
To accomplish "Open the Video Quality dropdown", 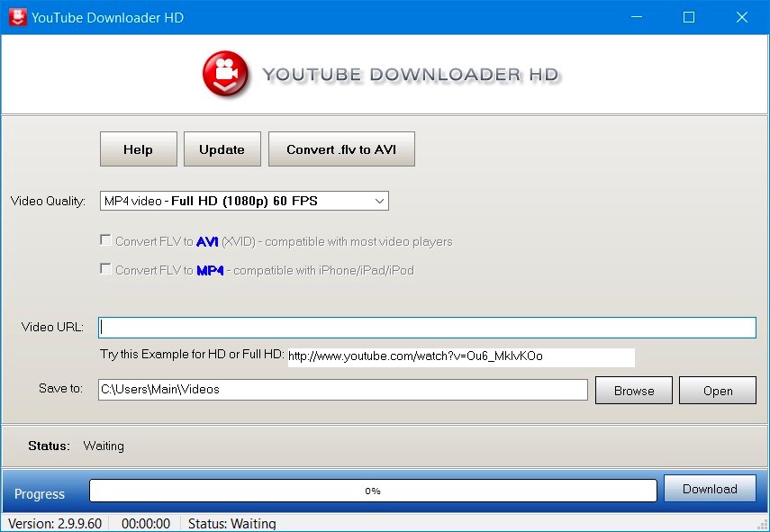I will (243, 201).
